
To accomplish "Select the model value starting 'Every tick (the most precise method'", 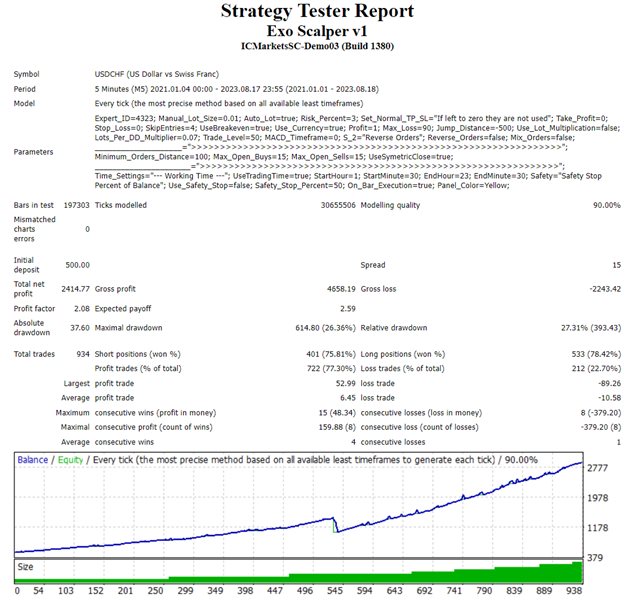I will click(229, 103).
